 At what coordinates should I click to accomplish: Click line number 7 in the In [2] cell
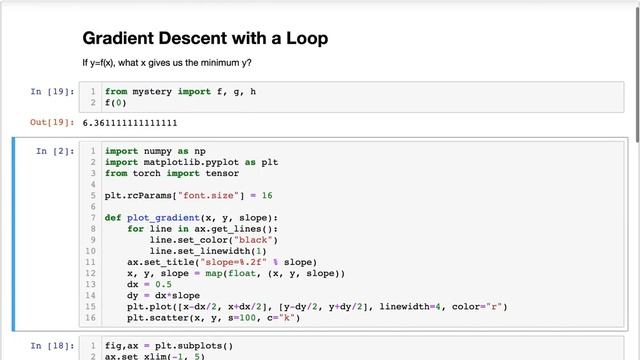coord(93,218)
